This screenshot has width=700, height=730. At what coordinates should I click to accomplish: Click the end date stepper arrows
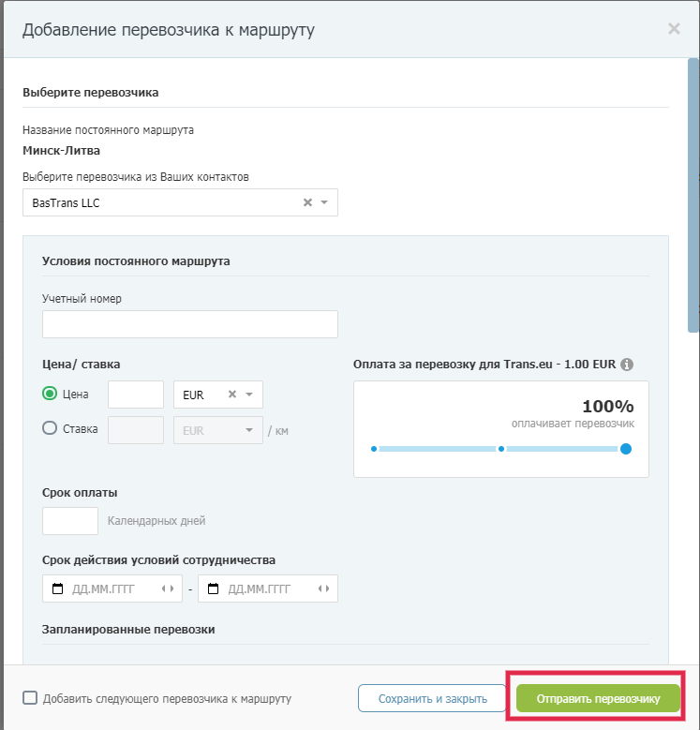pyautogui.click(x=324, y=588)
